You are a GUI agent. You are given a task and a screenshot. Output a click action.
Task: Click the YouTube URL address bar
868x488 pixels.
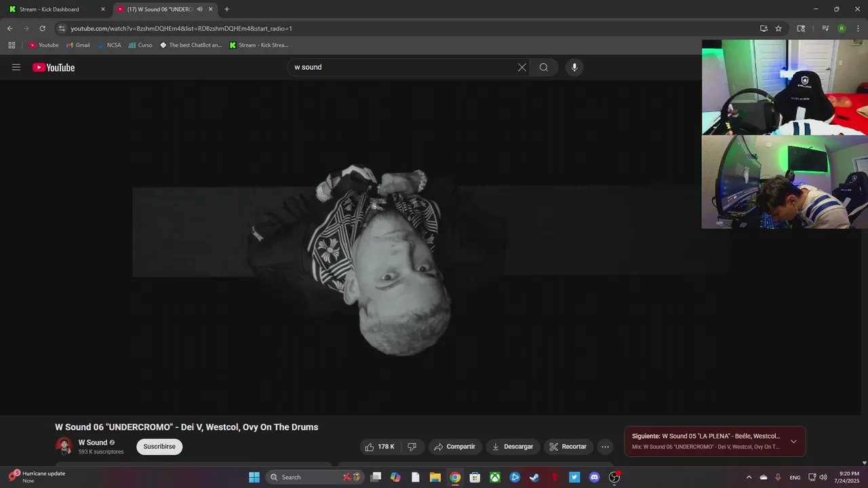pos(407,28)
